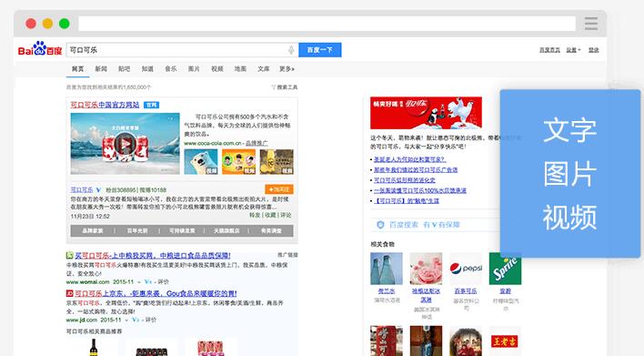The width and height of the screenshot is (644, 356).
Task: Click the shield icon beside 百度搜索
Action: pos(380,225)
